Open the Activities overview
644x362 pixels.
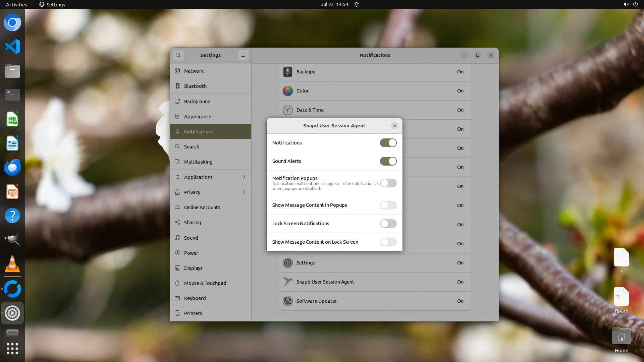(16, 4)
